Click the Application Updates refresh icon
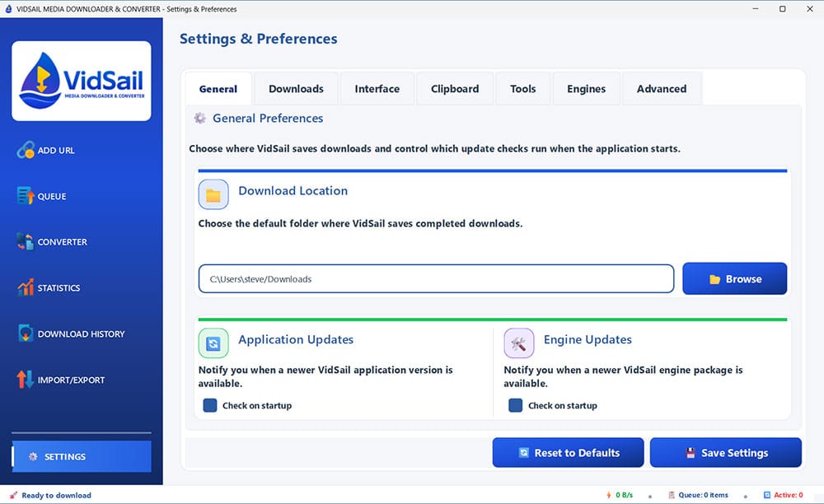Viewport: 824px width, 504px height. pos(213,343)
